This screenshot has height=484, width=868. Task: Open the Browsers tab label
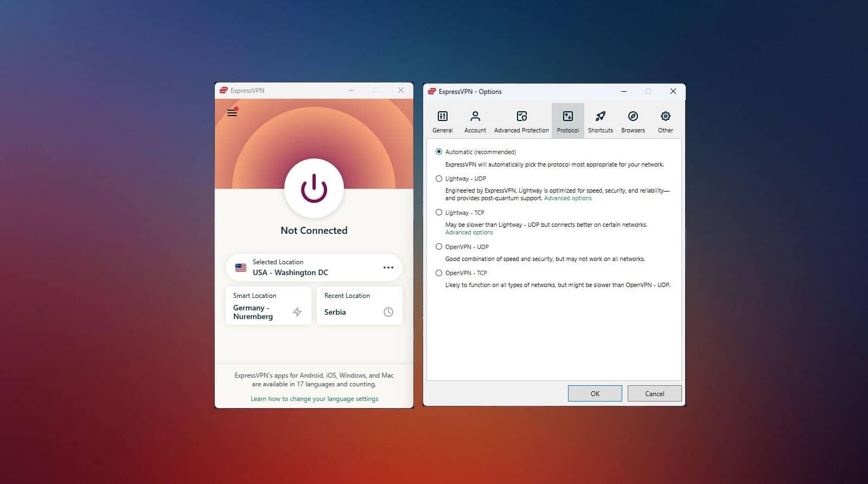point(633,130)
